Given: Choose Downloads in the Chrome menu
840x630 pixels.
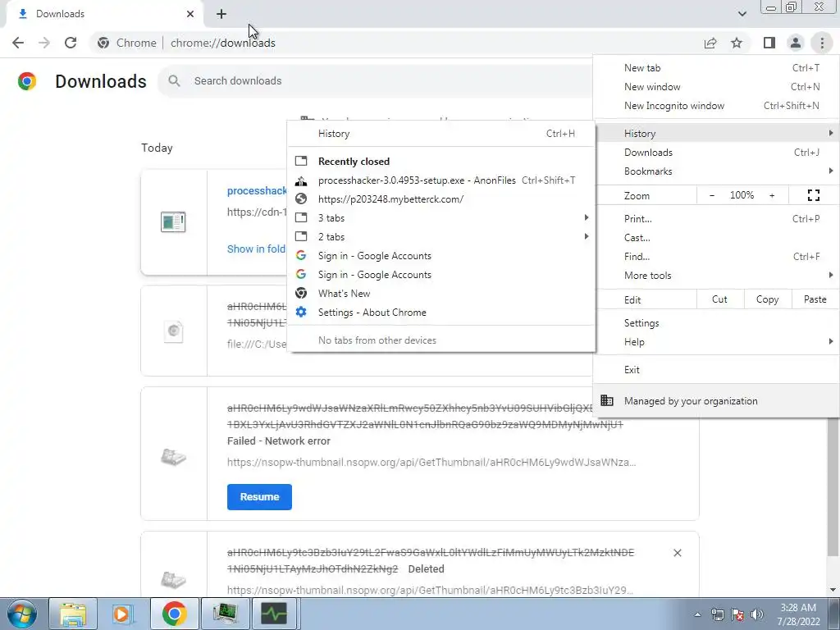Looking at the screenshot, I should 715,152.
